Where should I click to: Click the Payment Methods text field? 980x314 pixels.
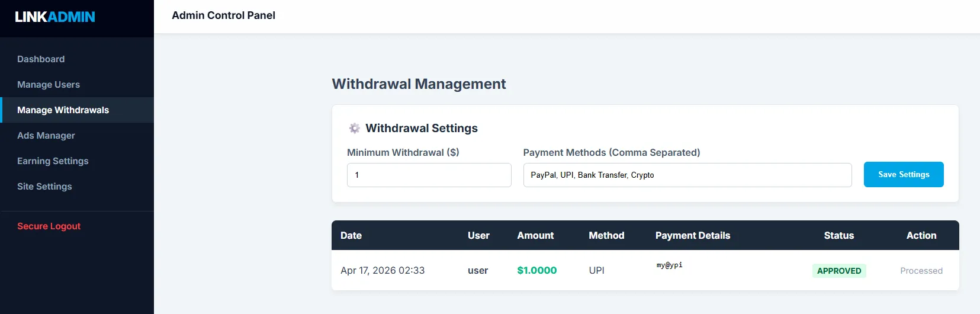click(687, 175)
